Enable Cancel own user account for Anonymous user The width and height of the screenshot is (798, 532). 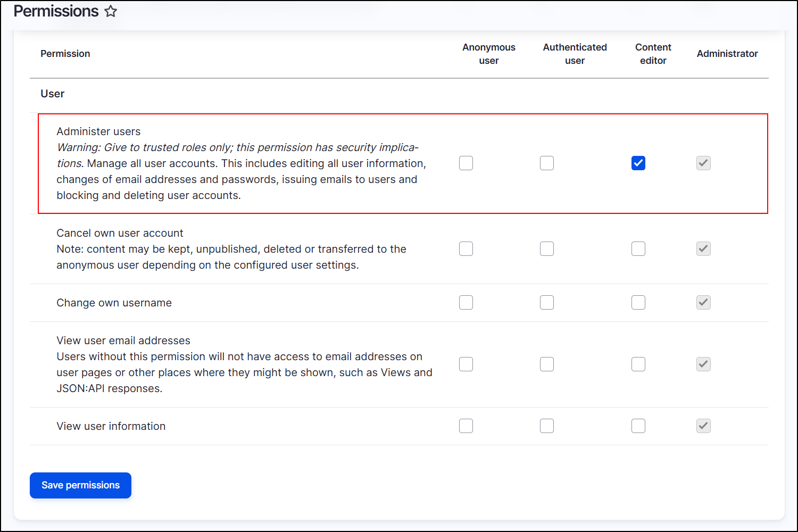(x=466, y=249)
